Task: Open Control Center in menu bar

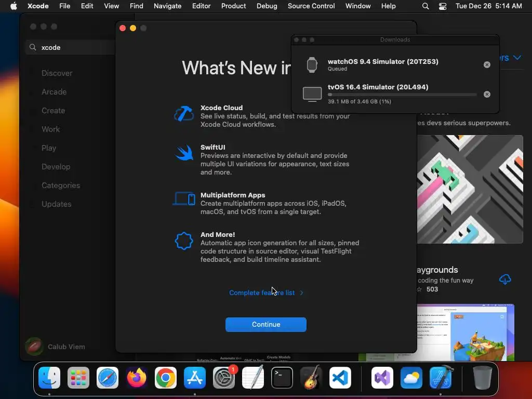Action: 443,6
